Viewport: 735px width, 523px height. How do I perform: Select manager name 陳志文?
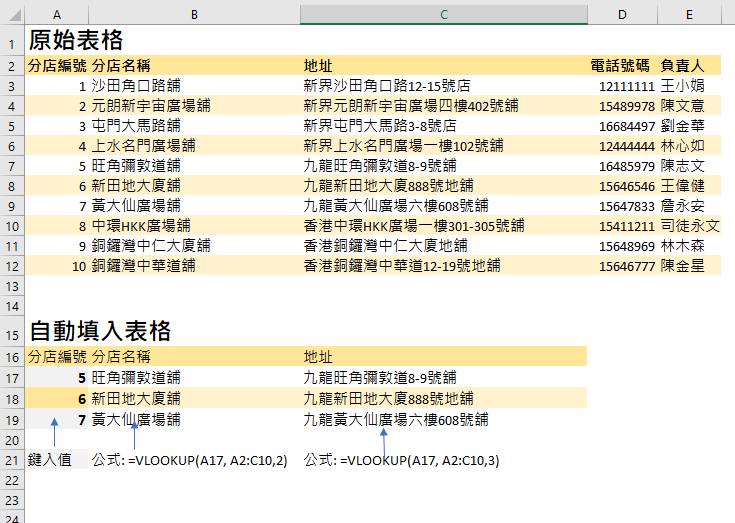click(682, 166)
